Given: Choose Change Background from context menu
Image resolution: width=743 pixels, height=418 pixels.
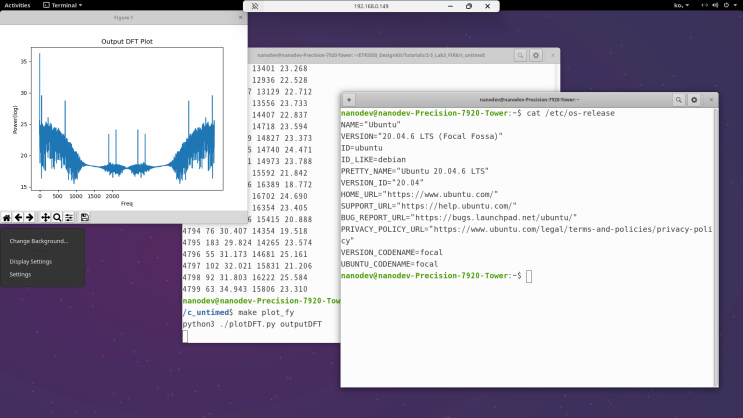Looking at the screenshot, I should click(x=39, y=241).
